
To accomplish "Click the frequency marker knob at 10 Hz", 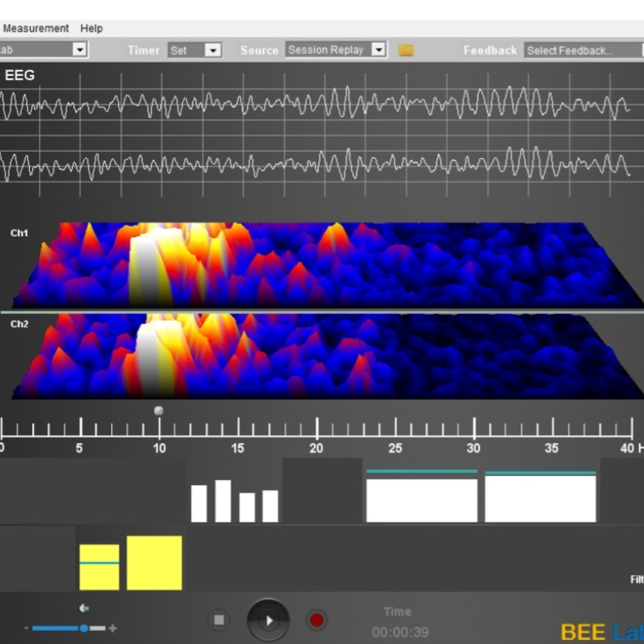I will click(159, 410).
